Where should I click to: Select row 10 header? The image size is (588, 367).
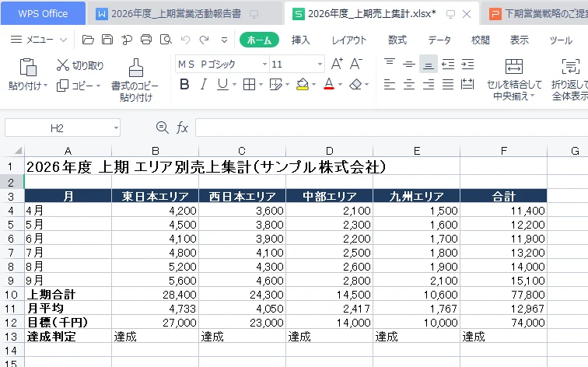[x=11, y=294]
